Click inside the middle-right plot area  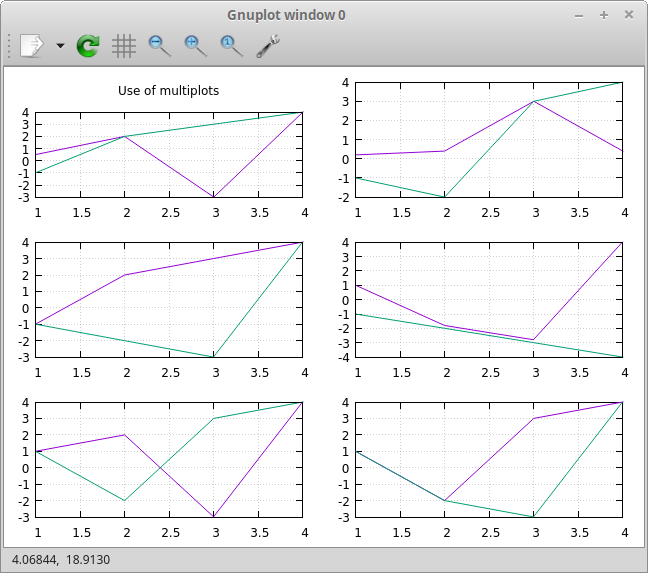click(490, 299)
